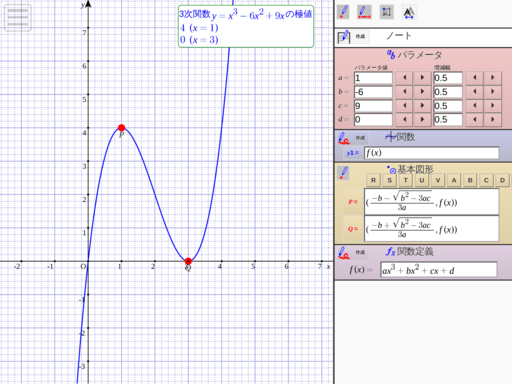
Task: Click the step size field for parameter d
Action: [x=448, y=119]
